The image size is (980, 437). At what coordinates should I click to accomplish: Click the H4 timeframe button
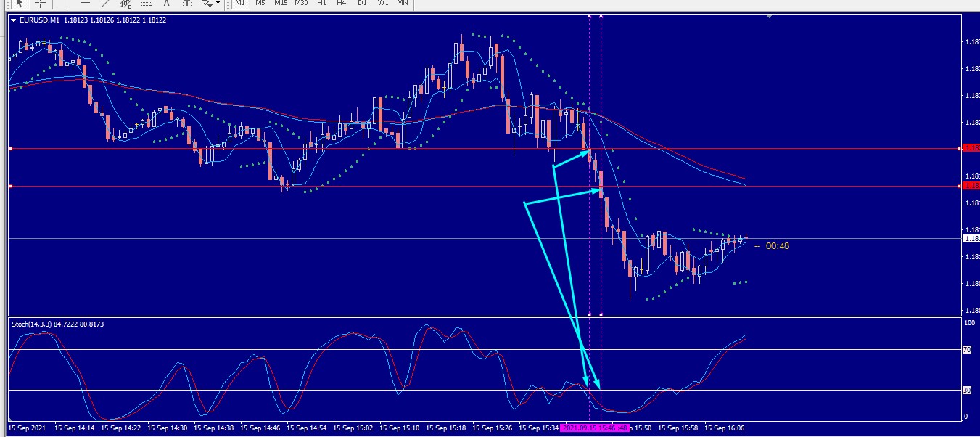click(x=342, y=4)
